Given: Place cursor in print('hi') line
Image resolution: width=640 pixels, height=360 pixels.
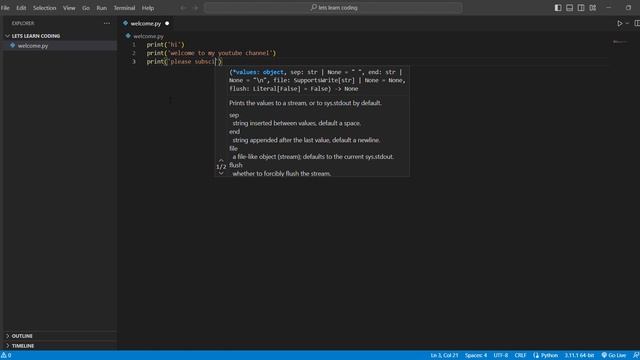Looking at the screenshot, I should pos(165,44).
